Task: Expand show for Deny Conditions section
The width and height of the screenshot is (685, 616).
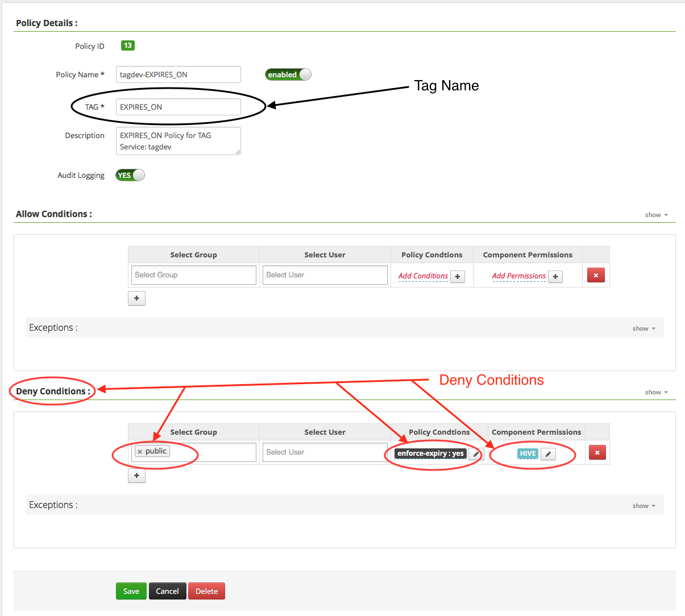Action: click(x=656, y=392)
